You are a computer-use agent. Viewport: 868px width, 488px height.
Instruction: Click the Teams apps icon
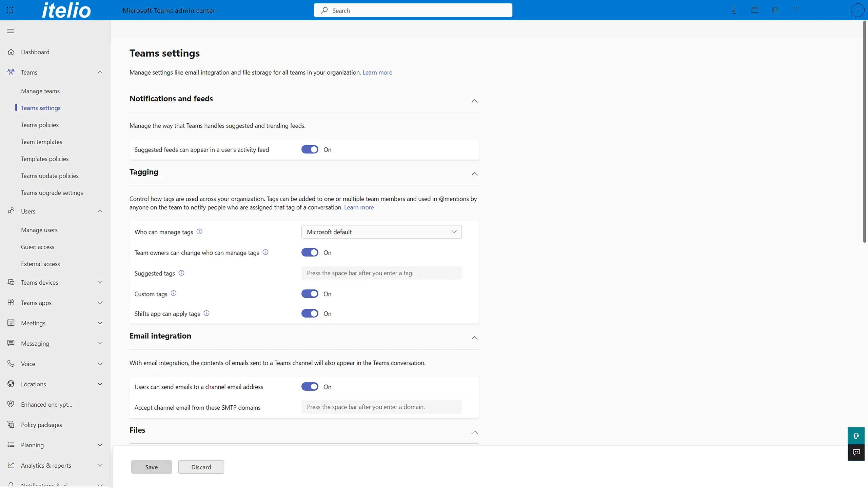(11, 303)
